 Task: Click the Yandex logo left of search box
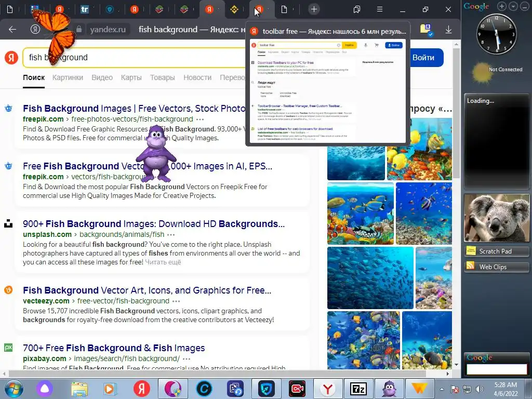pos(11,57)
